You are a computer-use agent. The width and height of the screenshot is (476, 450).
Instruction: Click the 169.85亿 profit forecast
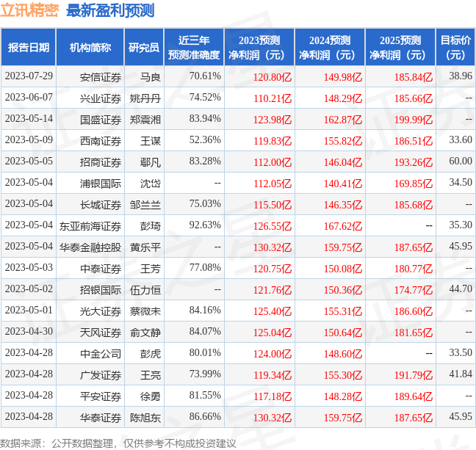tap(414, 184)
